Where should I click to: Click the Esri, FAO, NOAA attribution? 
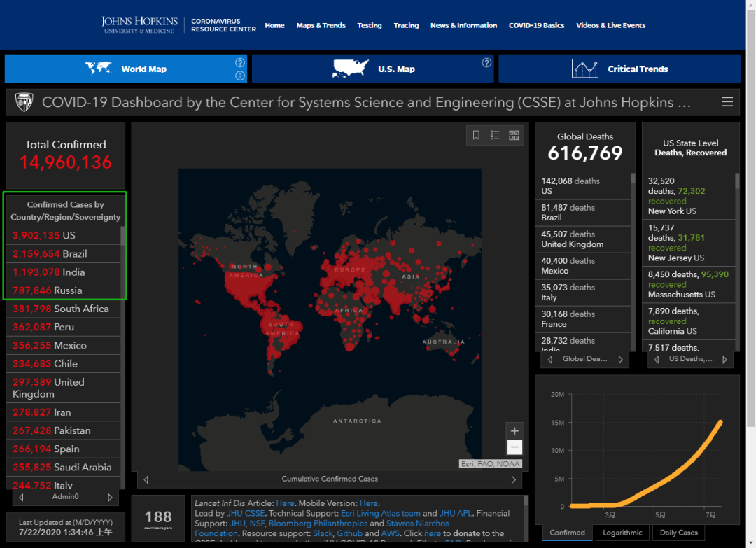pyautogui.click(x=490, y=463)
